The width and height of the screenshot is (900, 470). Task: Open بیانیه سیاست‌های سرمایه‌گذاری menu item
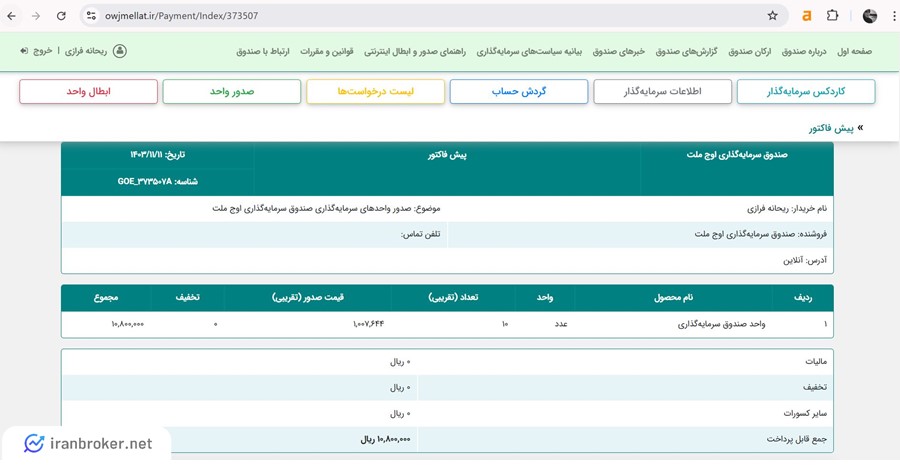529,52
